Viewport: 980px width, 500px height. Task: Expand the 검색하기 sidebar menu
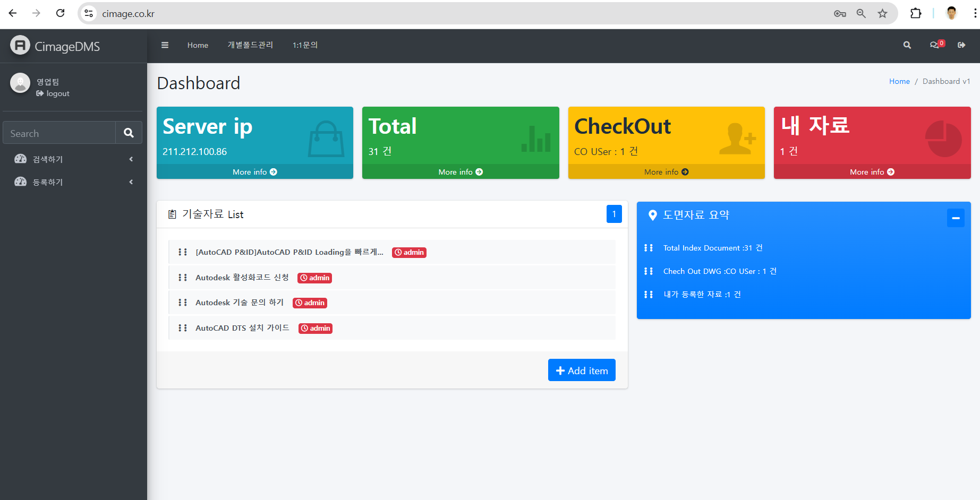coord(73,159)
